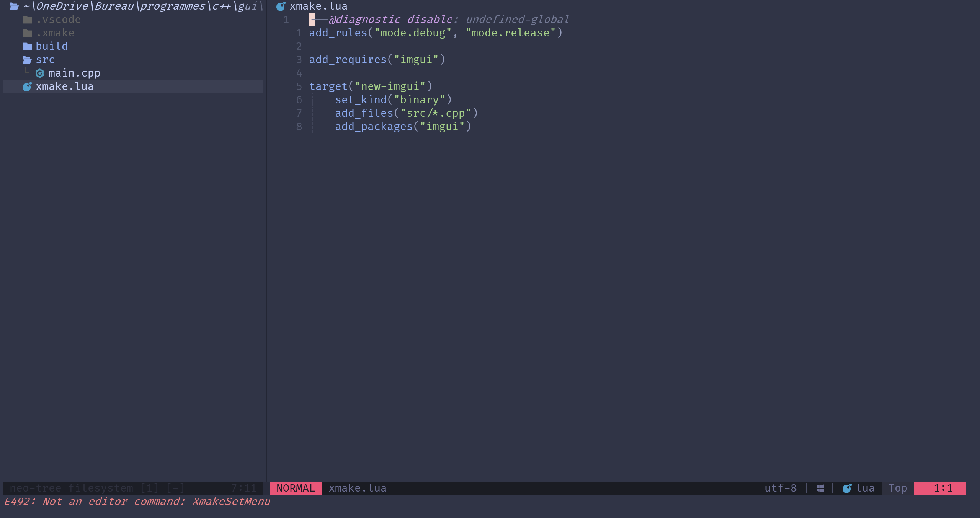The image size is (980, 518).
Task: Click the folder icon beside .xmake
Action: (x=27, y=33)
